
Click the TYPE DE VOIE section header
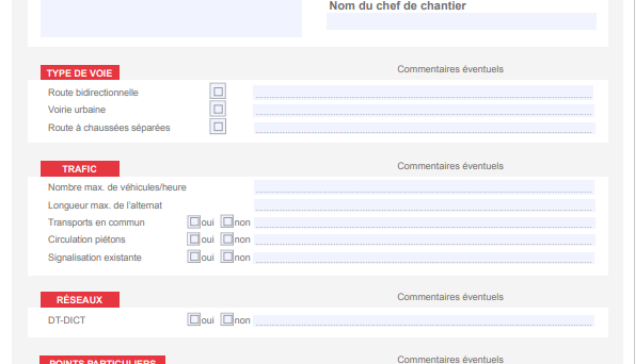(x=80, y=72)
